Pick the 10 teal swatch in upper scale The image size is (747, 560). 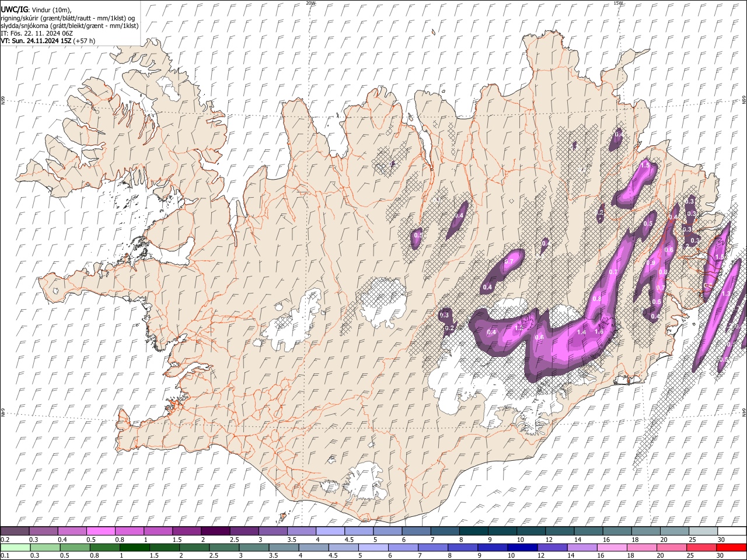click(530, 531)
